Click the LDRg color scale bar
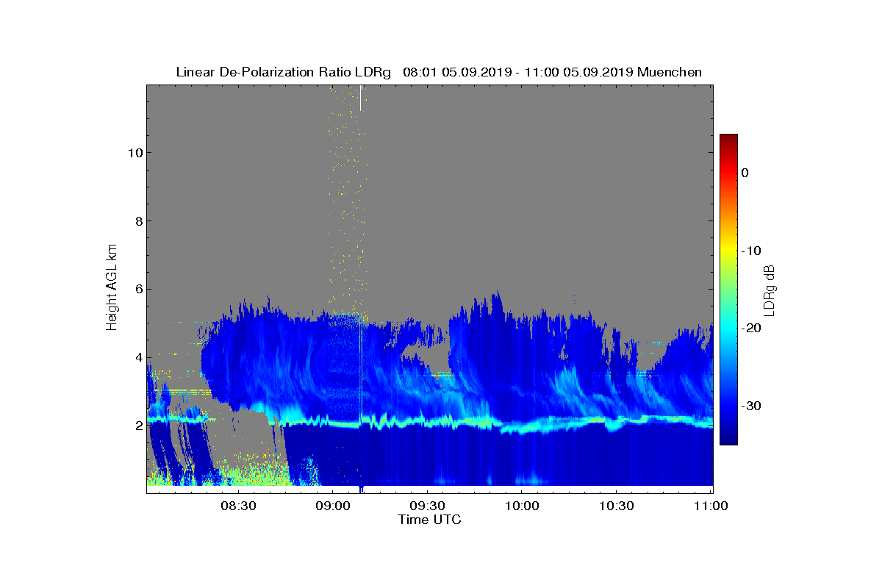Viewport: 882px width, 588px height. [728, 290]
